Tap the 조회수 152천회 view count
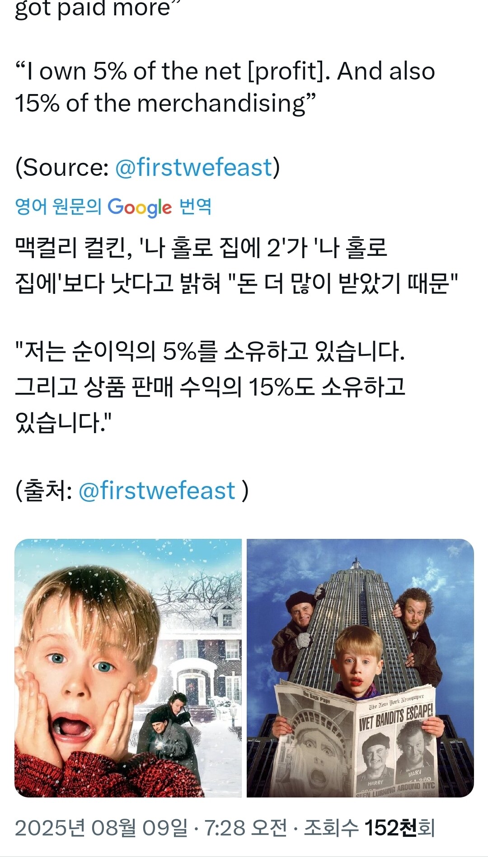The width and height of the screenshot is (488, 868). (x=369, y=828)
